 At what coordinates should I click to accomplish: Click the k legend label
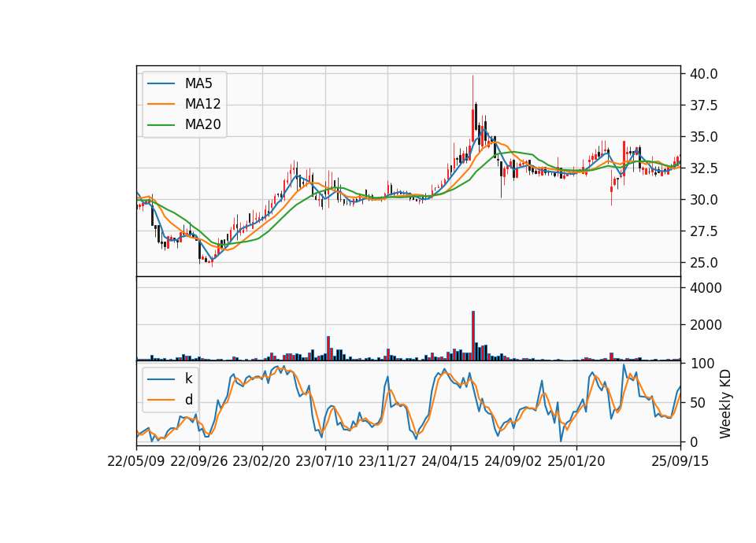point(188,379)
